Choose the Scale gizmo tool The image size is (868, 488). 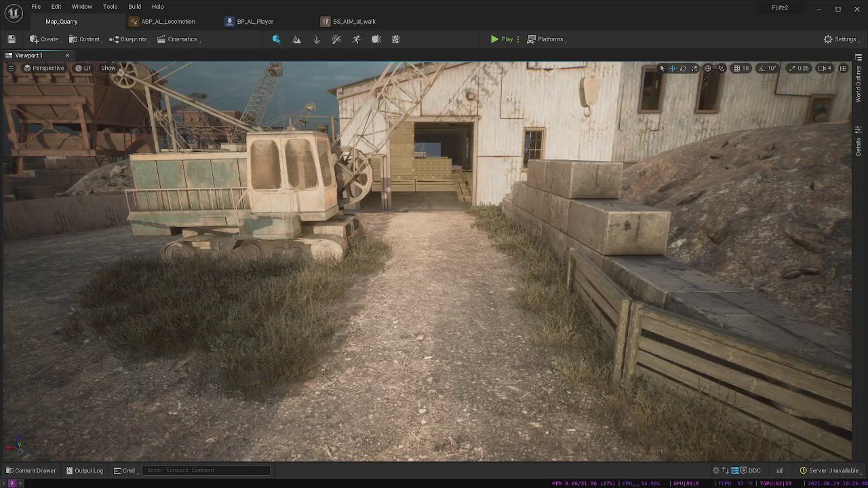(694, 68)
